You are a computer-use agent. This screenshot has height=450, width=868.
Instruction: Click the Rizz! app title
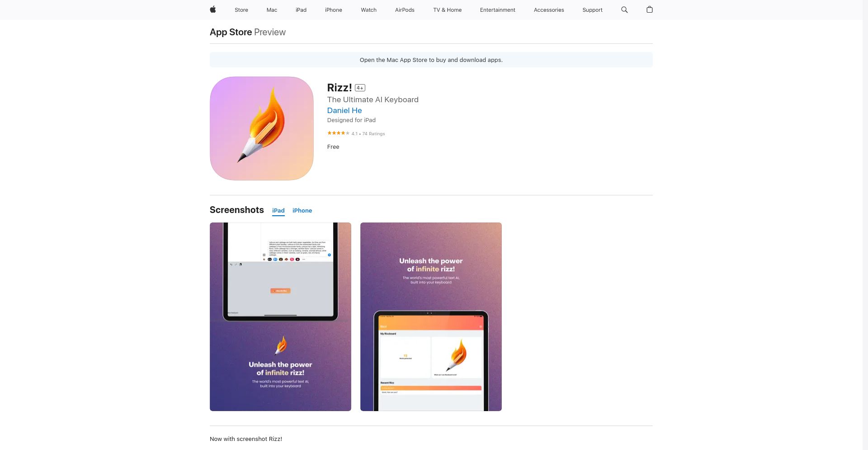[340, 87]
